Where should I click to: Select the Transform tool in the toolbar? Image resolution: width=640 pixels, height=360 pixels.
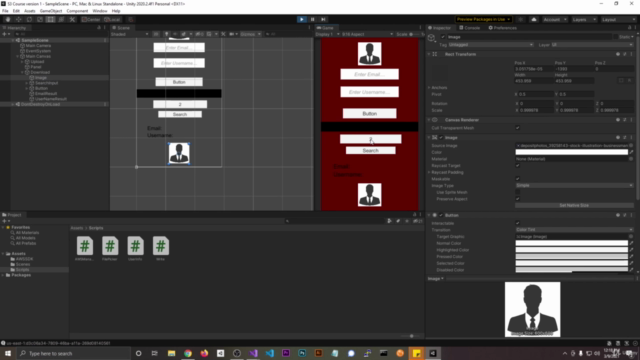point(61,19)
